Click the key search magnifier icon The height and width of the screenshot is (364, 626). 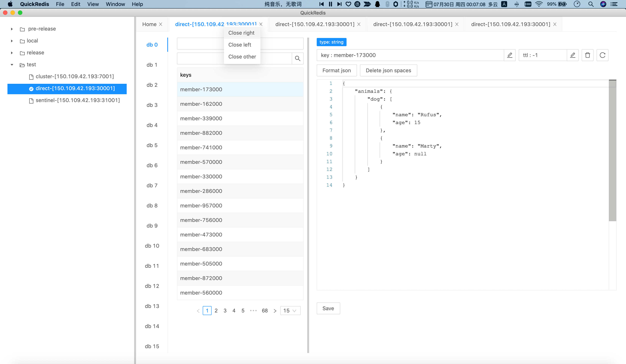(298, 59)
